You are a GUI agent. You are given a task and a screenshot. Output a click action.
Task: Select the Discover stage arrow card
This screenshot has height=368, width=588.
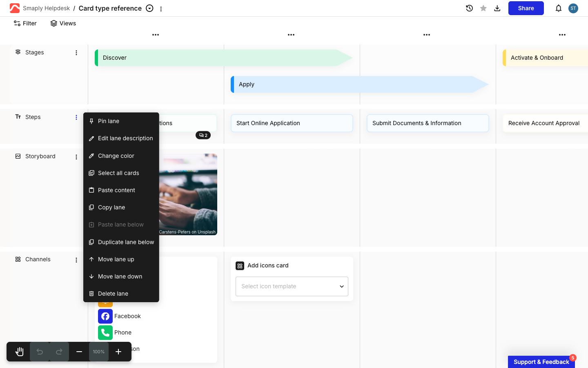click(223, 58)
